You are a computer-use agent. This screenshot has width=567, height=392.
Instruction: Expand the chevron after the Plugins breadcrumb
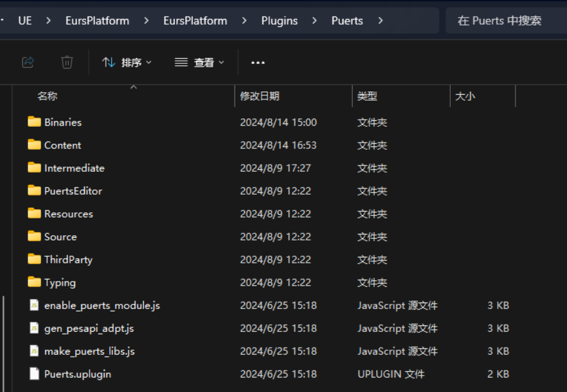tap(314, 21)
